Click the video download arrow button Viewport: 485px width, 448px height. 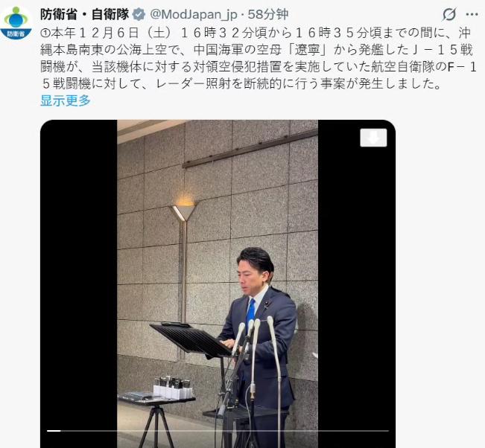(x=373, y=138)
